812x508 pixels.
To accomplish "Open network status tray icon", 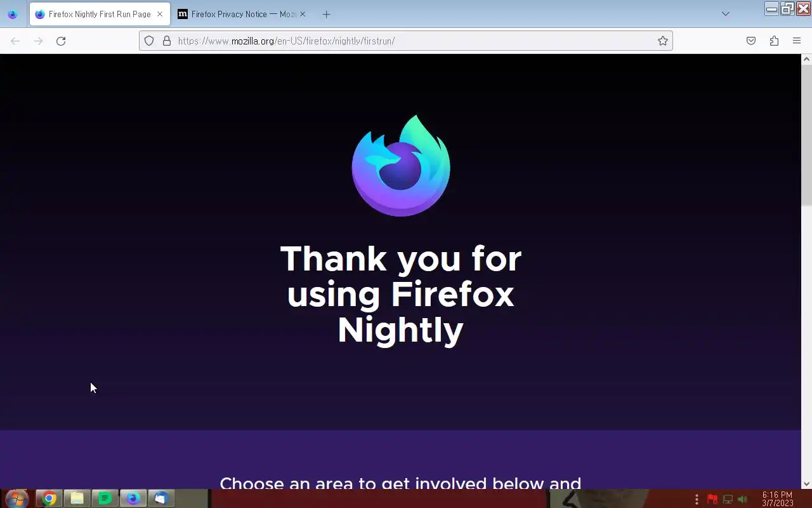I will 728,500.
